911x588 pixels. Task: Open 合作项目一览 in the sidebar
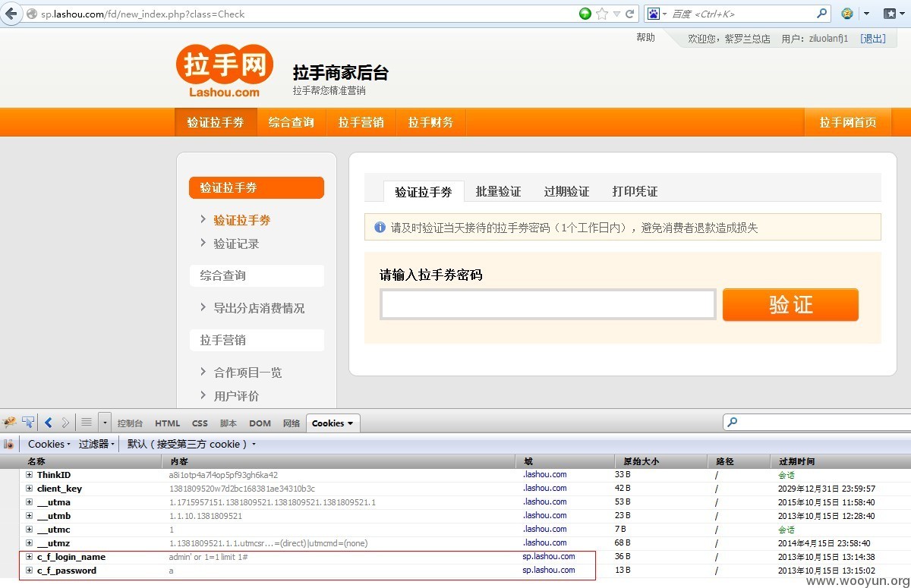(247, 373)
